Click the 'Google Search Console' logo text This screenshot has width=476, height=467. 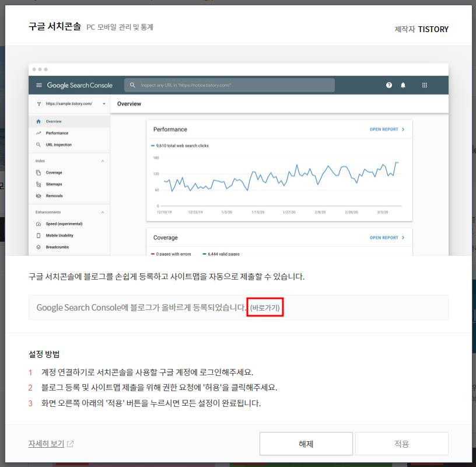tap(79, 85)
